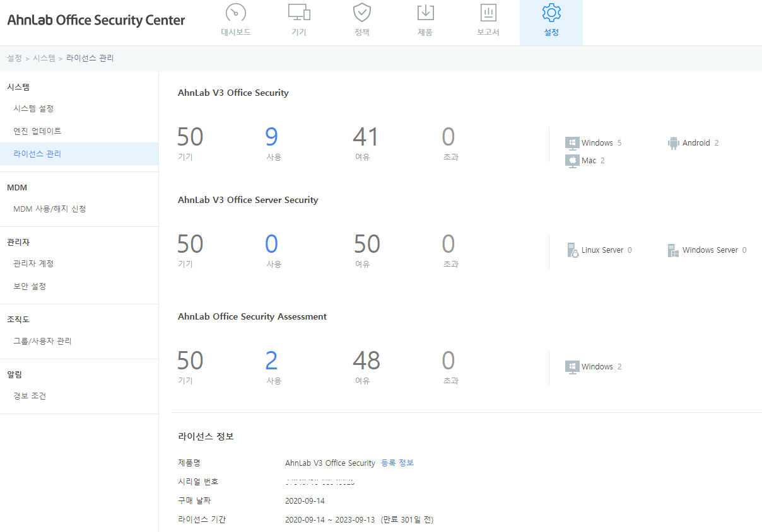Screen dimensions: 762x532
Task: Click the used count 9 for V3 Office Security
Action: [x=272, y=137]
